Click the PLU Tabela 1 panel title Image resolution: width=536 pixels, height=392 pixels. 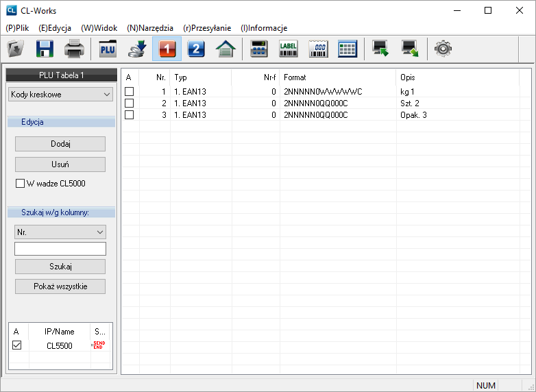pos(62,75)
